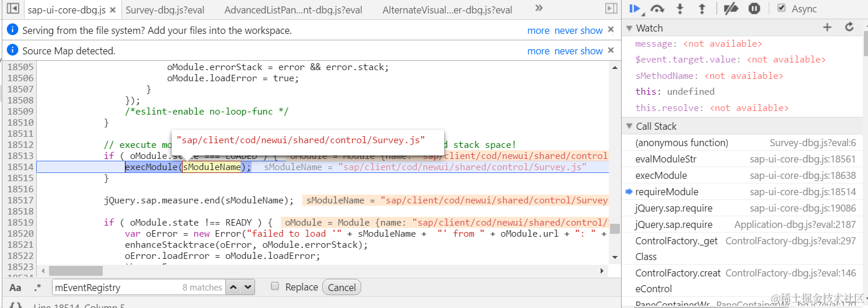Image resolution: width=868 pixels, height=308 pixels.
Task: Set breakpoint on line 18517
Action: [x=20, y=200]
